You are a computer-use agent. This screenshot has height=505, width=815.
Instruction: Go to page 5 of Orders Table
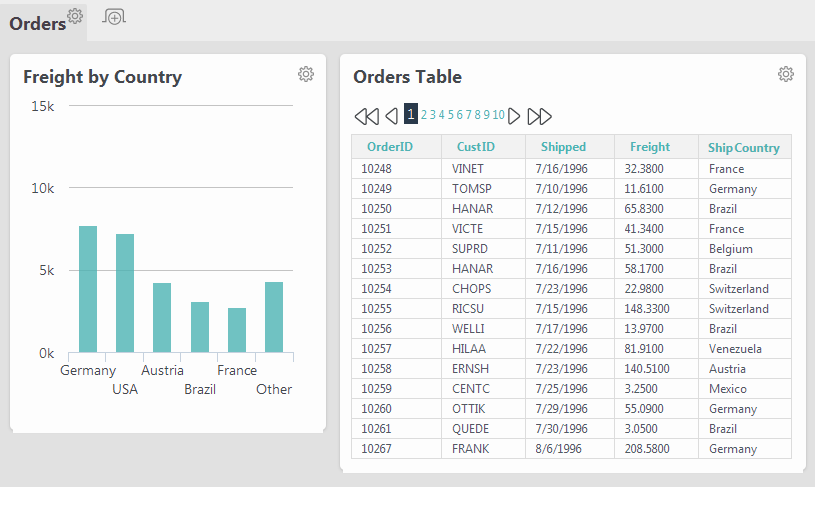(x=451, y=115)
